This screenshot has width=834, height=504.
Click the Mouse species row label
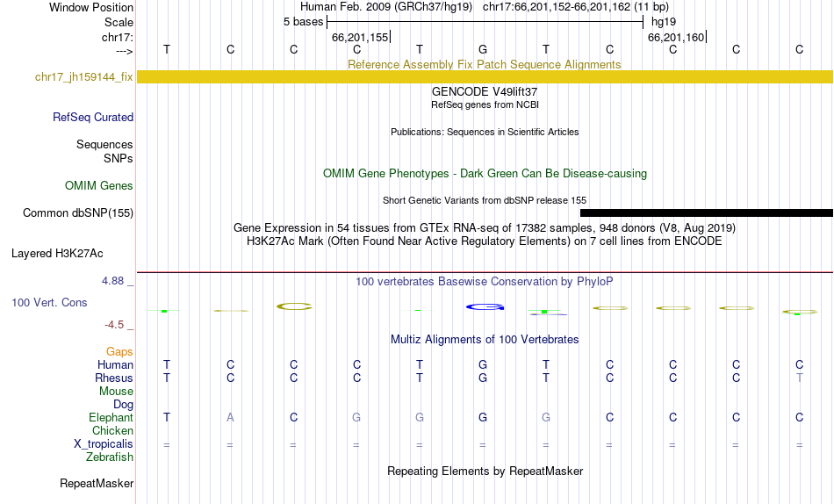116,392
